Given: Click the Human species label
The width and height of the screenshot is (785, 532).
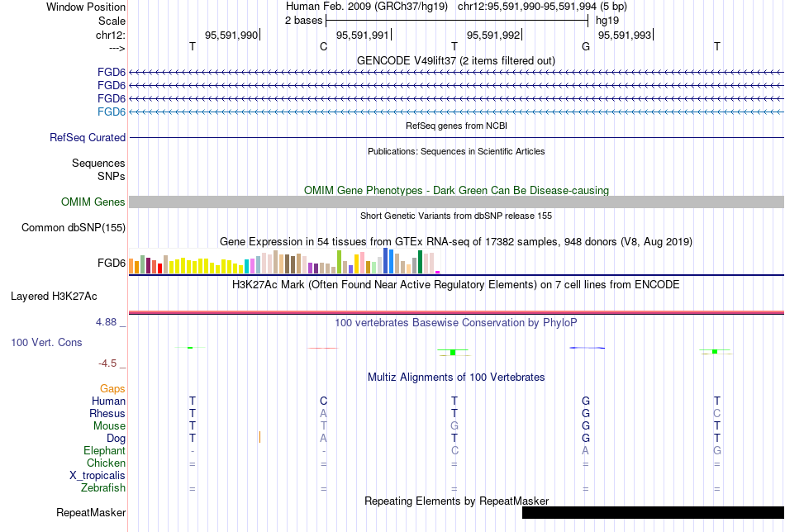Looking at the screenshot, I should [108, 401].
